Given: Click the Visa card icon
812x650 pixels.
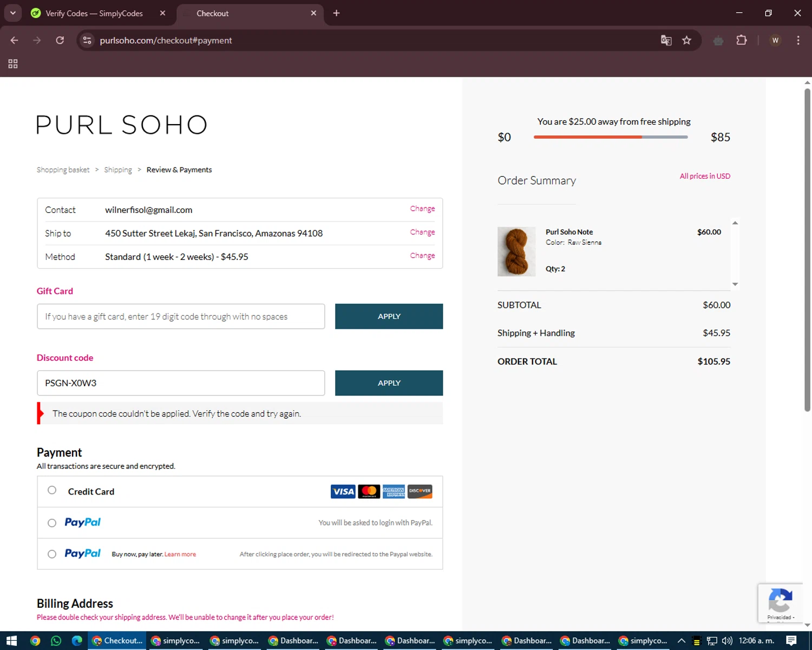Looking at the screenshot, I should click(343, 491).
